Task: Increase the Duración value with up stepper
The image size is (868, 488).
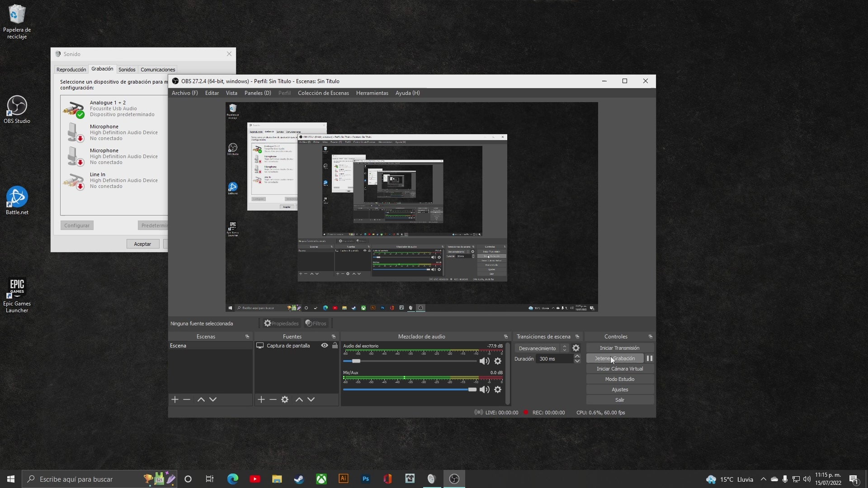Action: pos(577,356)
